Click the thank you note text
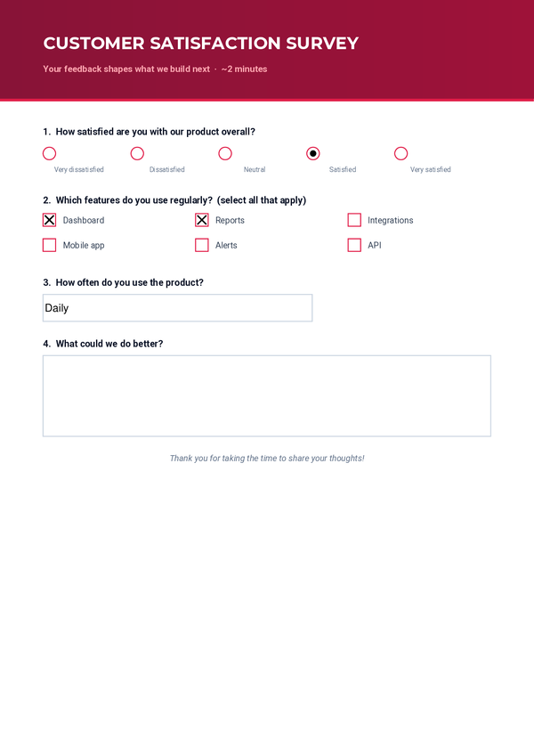534x756 pixels. [267, 458]
